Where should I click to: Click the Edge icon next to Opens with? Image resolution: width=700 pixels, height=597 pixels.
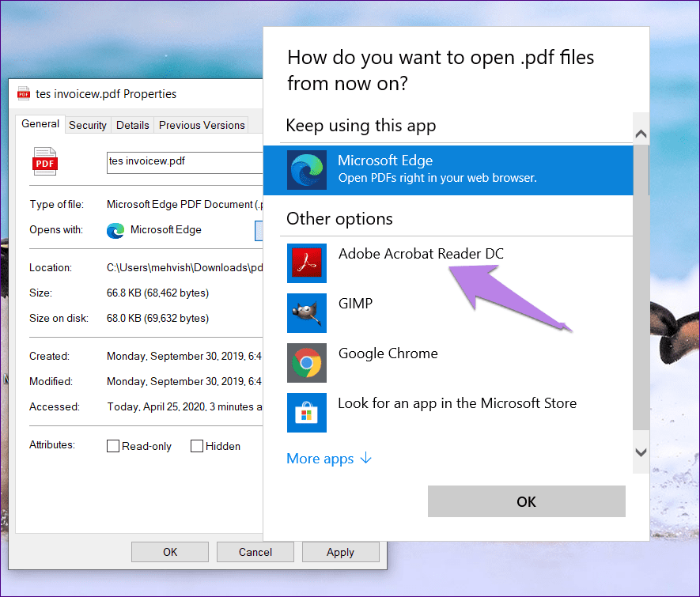tap(115, 231)
